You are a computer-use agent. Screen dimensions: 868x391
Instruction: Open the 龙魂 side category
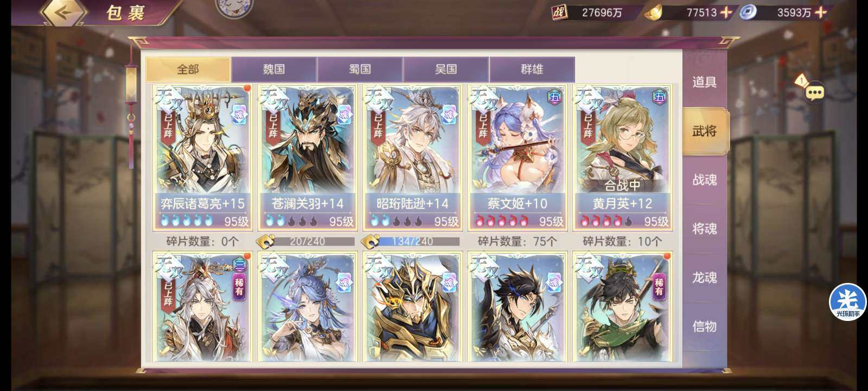coord(704,278)
